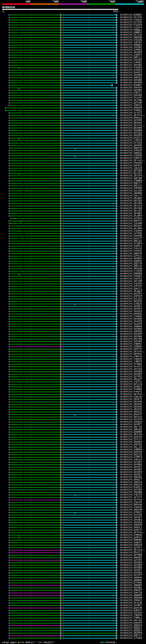Viewport: 146px width, 644px height.
Task: Click the purple ~60% identity legend bar
Action: point(73,4)
